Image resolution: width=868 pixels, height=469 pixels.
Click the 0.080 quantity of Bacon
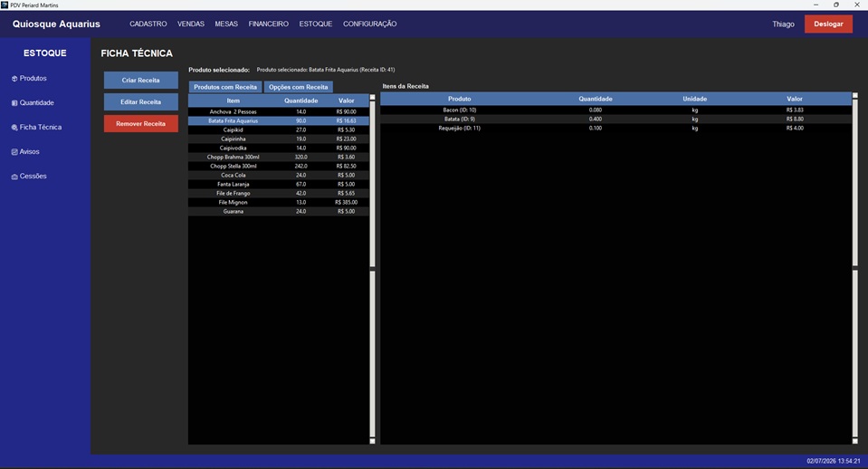[x=596, y=110]
